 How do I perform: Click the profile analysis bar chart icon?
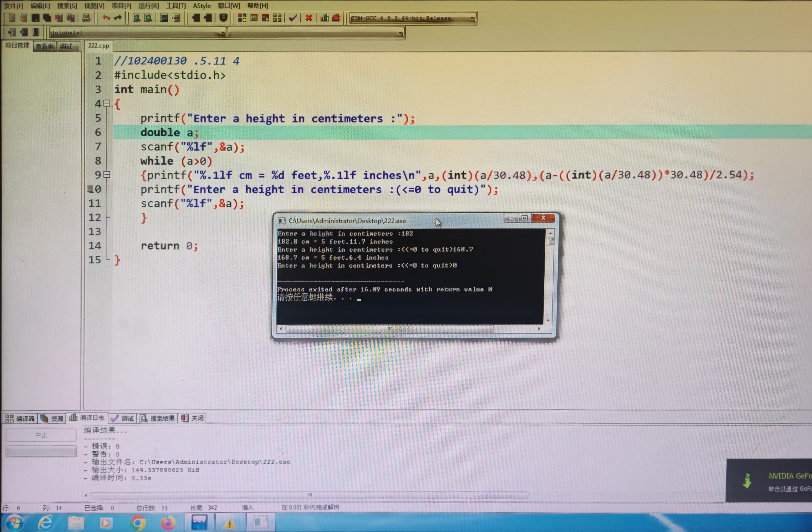[x=324, y=18]
